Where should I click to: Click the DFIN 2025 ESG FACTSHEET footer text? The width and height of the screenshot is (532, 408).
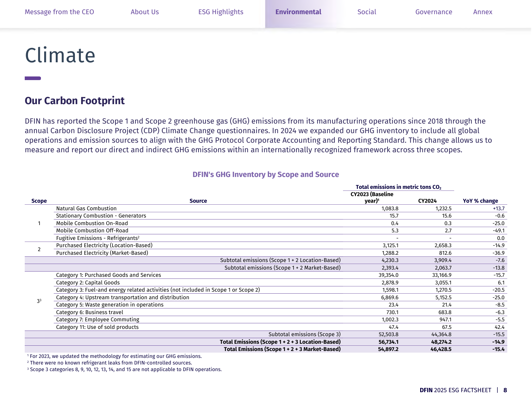click(x=455, y=390)
